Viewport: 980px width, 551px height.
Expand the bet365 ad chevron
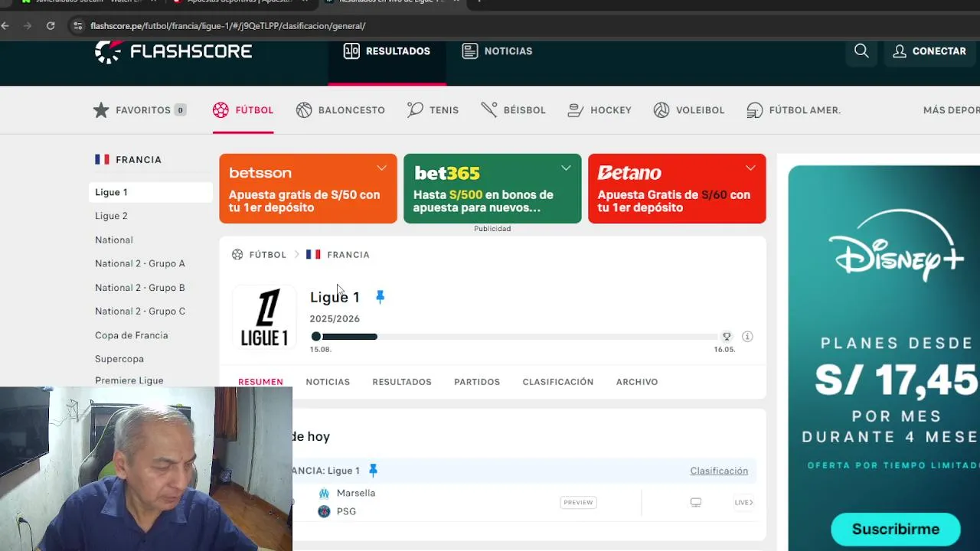click(x=566, y=168)
